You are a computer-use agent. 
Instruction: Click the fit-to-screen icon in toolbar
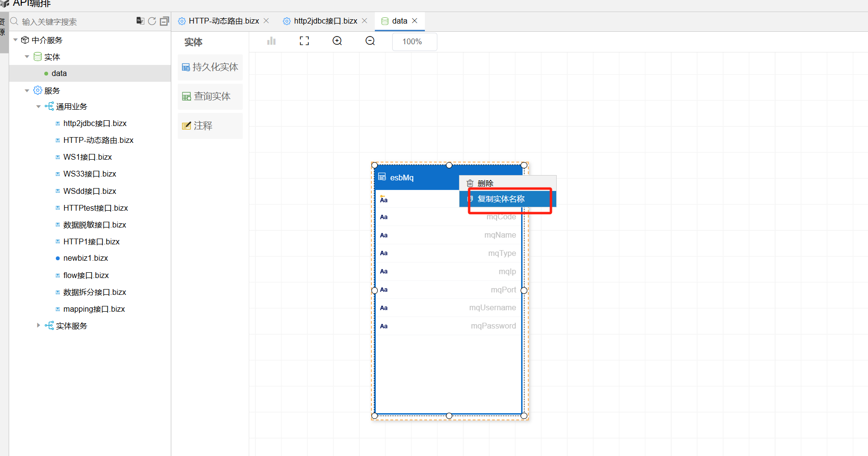pos(304,41)
